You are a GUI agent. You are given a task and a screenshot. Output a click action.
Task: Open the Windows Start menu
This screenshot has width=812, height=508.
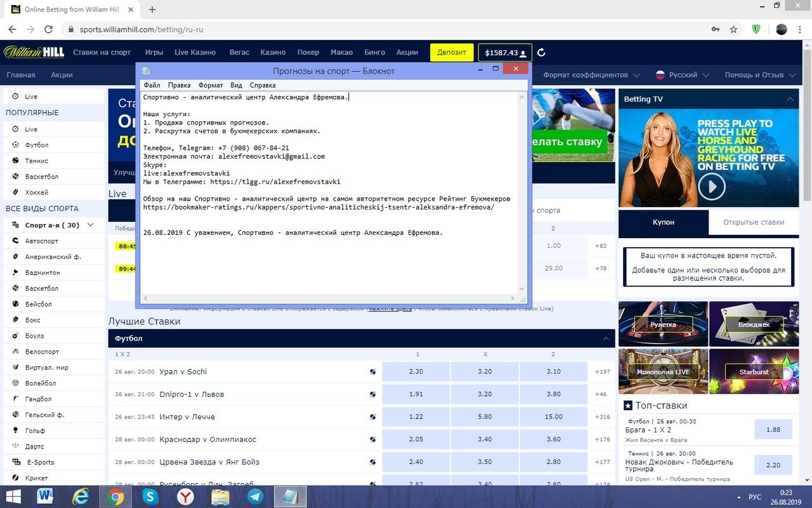coord(13,496)
